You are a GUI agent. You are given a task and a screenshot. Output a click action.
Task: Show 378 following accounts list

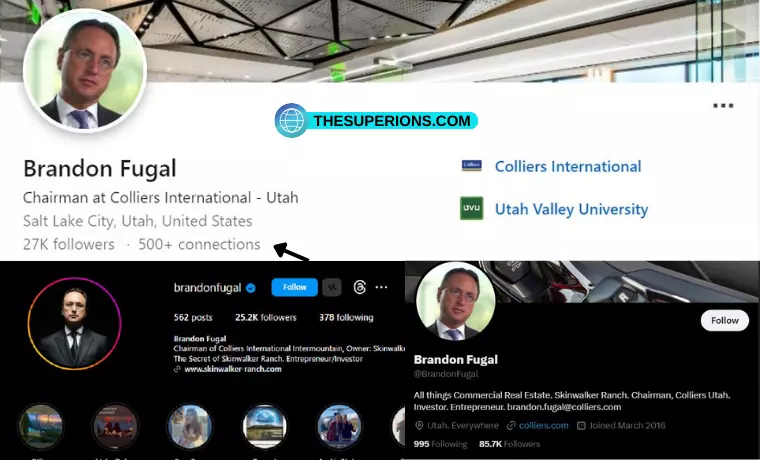coord(346,317)
